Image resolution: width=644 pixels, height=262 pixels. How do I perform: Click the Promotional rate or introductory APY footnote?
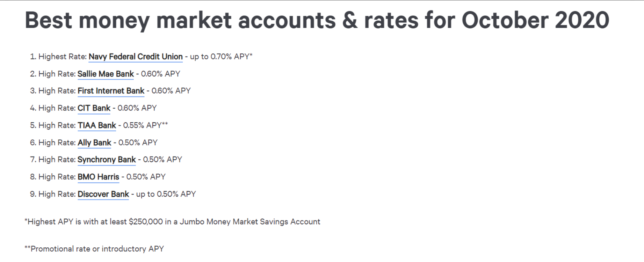click(94, 249)
